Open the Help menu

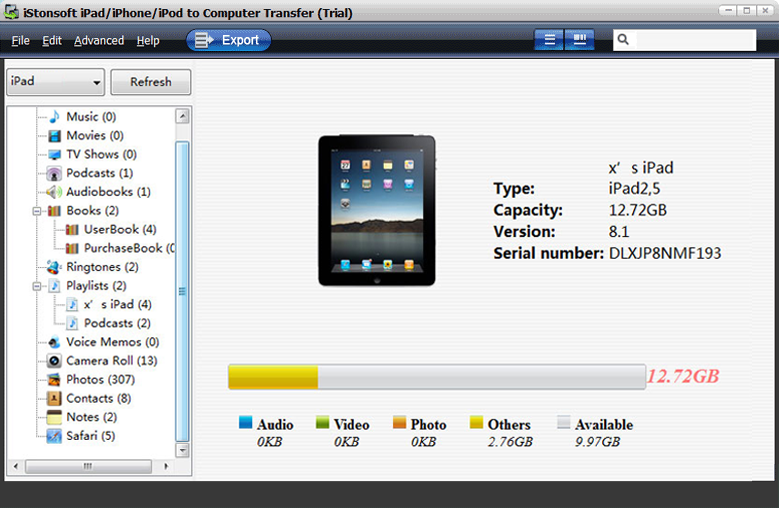[x=148, y=40]
